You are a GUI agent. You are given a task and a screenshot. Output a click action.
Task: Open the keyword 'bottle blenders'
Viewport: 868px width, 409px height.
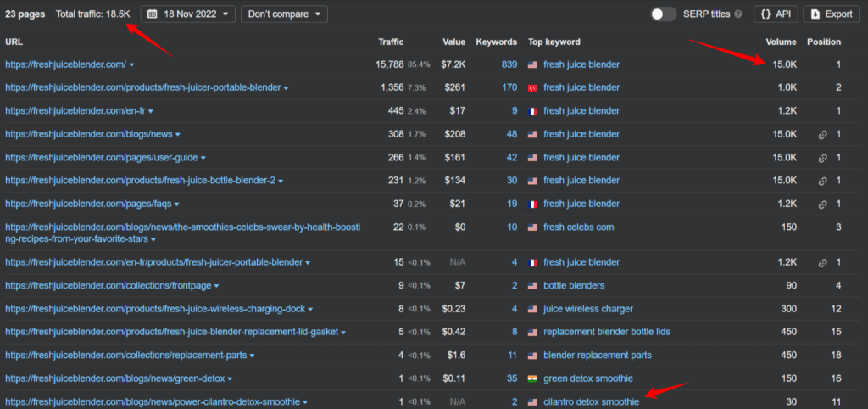click(574, 285)
